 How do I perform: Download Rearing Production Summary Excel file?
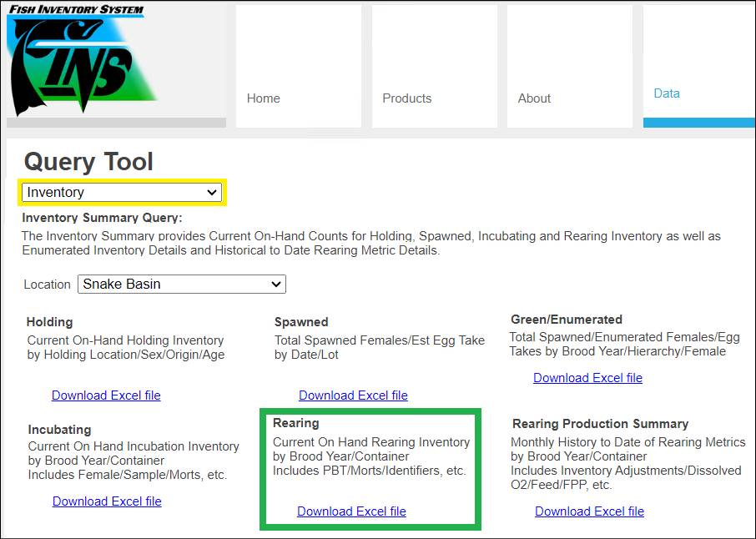tap(589, 511)
